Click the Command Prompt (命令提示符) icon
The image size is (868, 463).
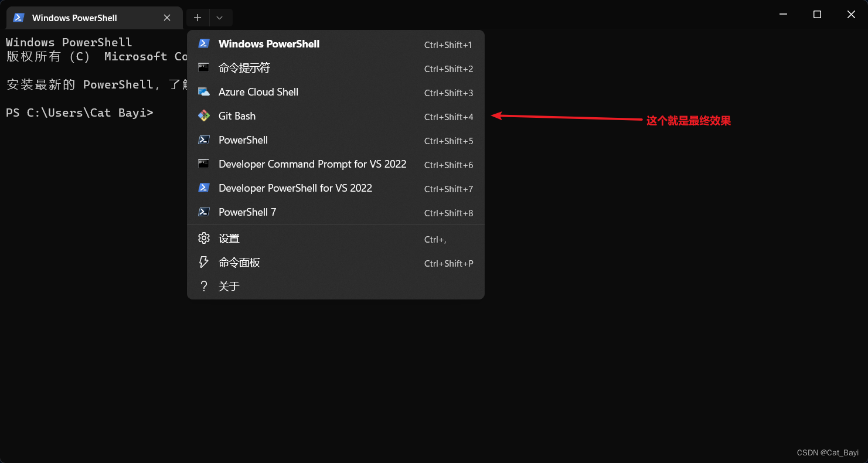point(204,68)
